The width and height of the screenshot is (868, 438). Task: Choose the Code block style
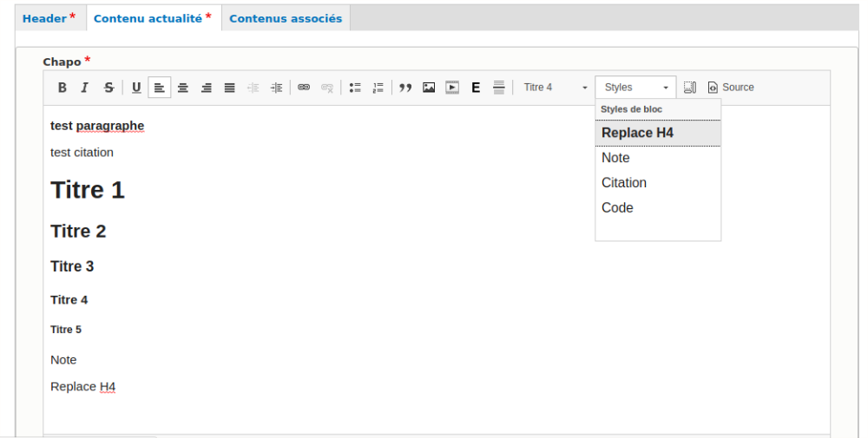tap(658, 208)
